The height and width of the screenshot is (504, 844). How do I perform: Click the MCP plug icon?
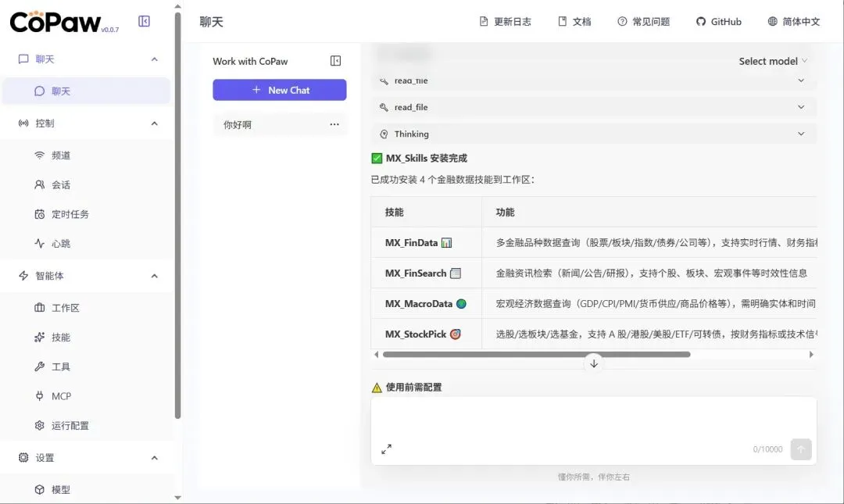(39, 396)
